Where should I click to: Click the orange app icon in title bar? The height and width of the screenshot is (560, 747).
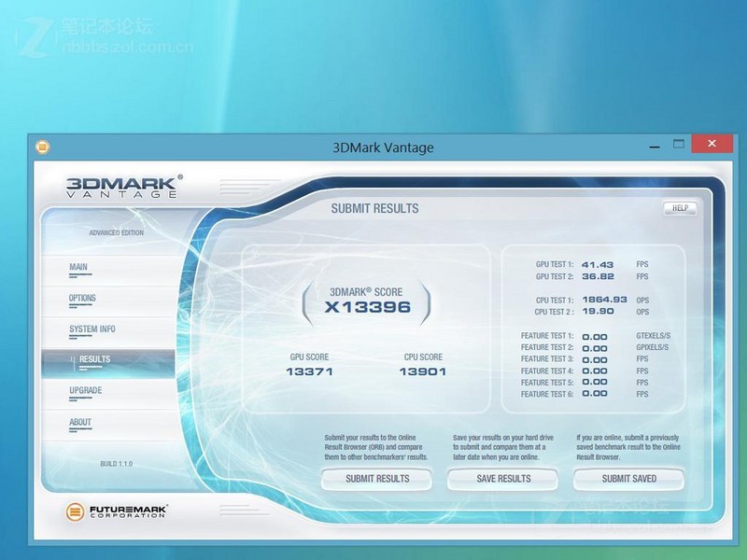(x=42, y=147)
